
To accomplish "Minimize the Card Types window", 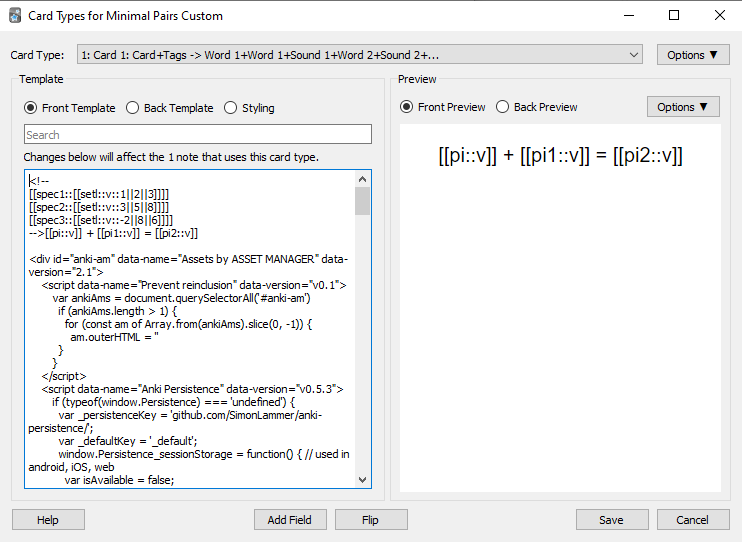I will point(629,16).
